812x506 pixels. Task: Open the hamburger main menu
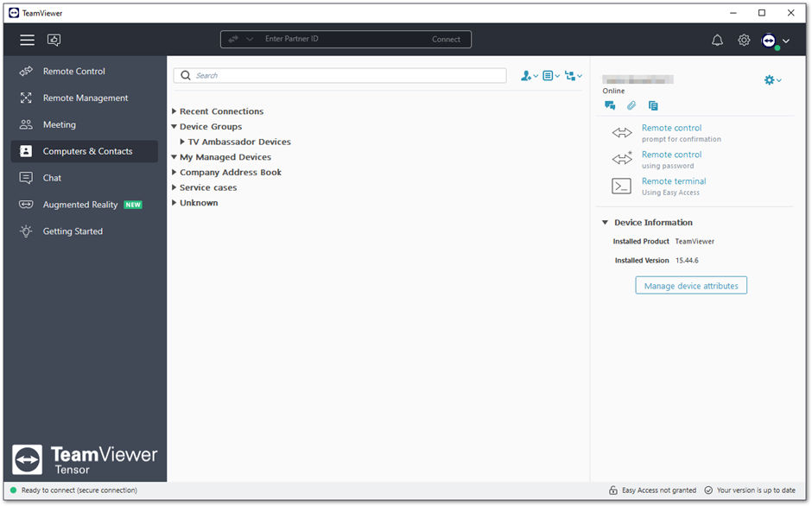click(x=27, y=40)
